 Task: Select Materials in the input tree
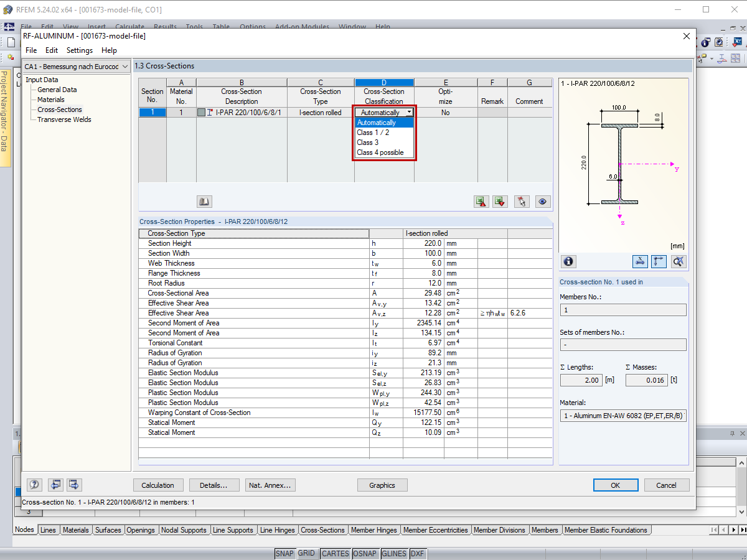point(51,100)
